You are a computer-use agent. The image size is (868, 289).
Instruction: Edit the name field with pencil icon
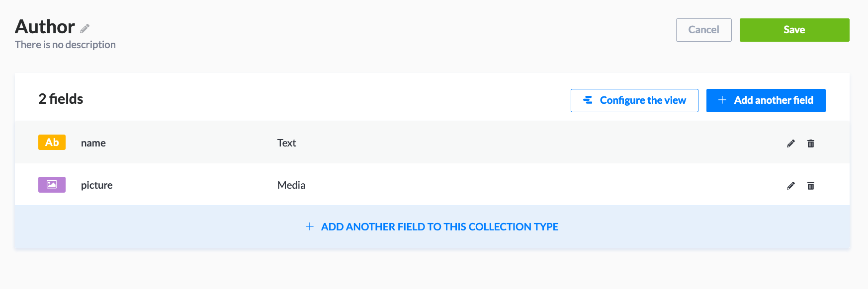click(x=791, y=144)
